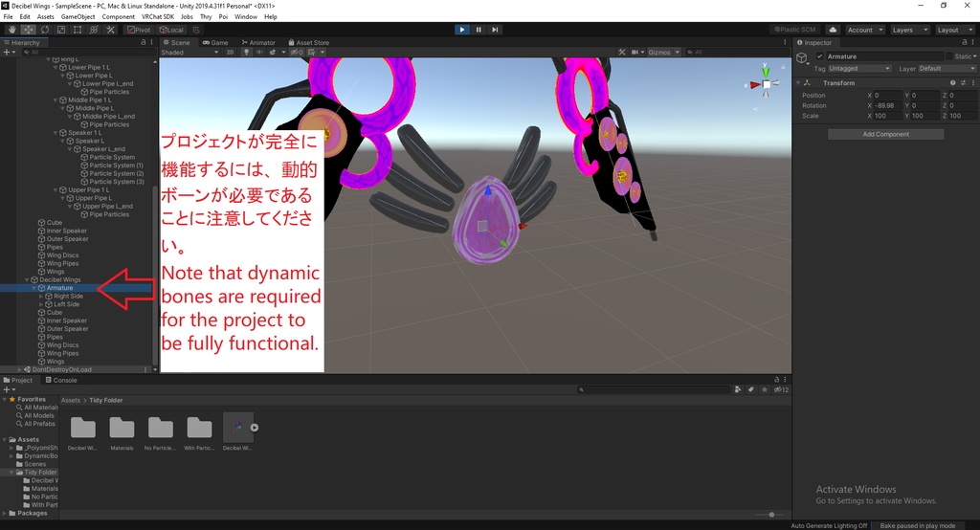
Task: Expand the Right Side hierarchy item
Action: point(42,297)
